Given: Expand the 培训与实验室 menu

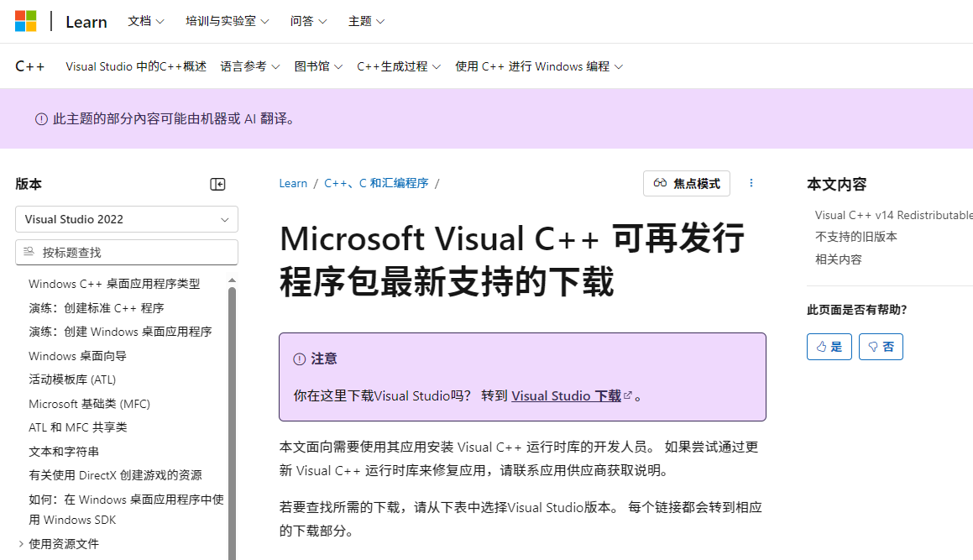Looking at the screenshot, I should [x=227, y=21].
